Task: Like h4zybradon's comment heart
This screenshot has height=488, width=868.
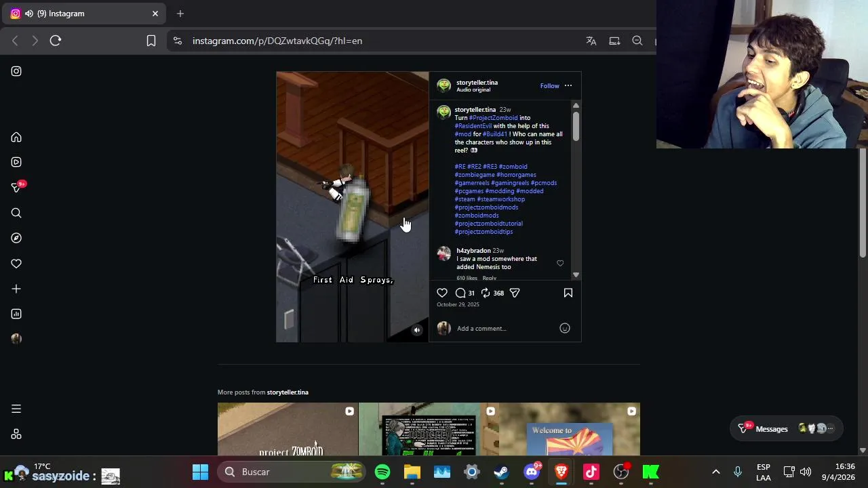Action: click(560, 263)
